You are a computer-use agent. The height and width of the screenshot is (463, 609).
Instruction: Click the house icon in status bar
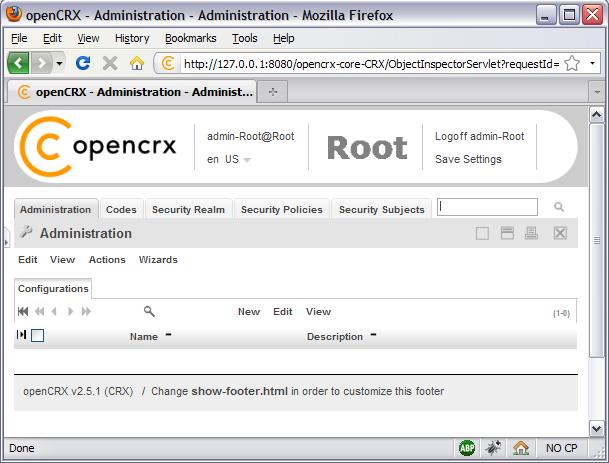tap(521, 448)
